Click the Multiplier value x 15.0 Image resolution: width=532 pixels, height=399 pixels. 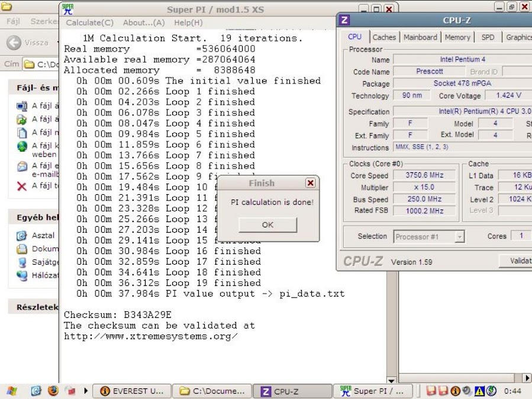pyautogui.click(x=424, y=187)
